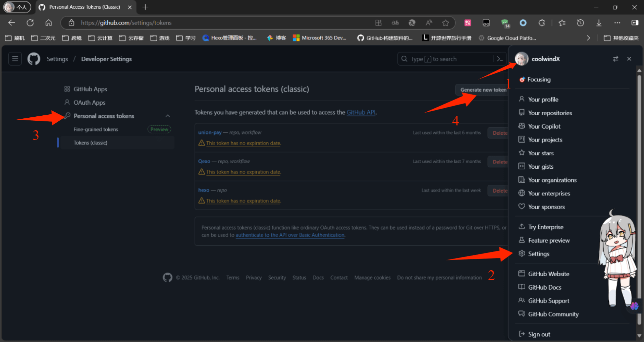644x342 pixels.
Task: Open the browser extensions puzzle icon
Action: [x=542, y=23]
